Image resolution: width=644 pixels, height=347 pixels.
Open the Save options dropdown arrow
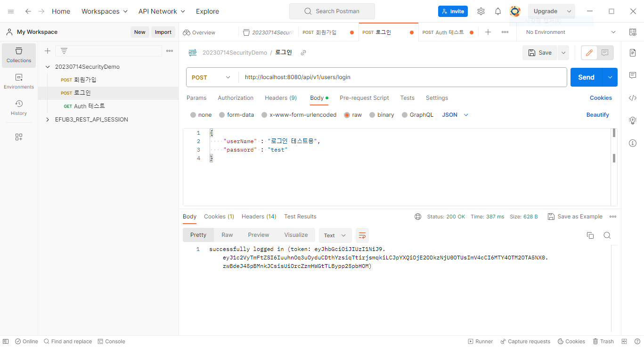pos(563,53)
